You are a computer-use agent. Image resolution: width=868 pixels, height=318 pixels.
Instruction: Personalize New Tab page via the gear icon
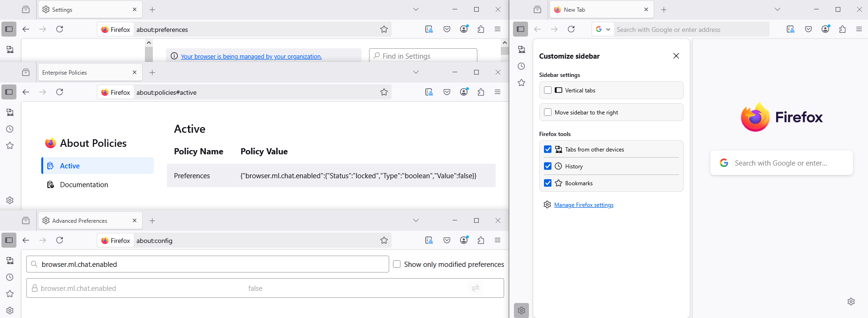[851, 302]
